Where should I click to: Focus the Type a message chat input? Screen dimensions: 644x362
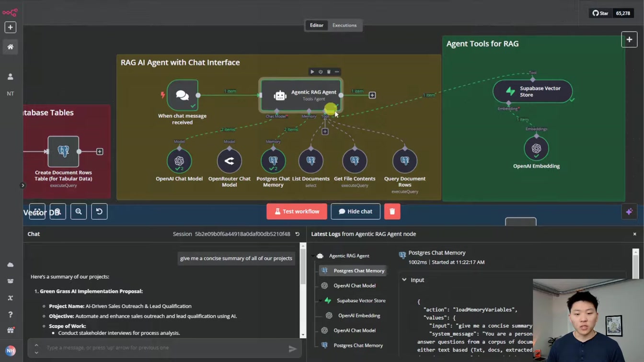165,348
